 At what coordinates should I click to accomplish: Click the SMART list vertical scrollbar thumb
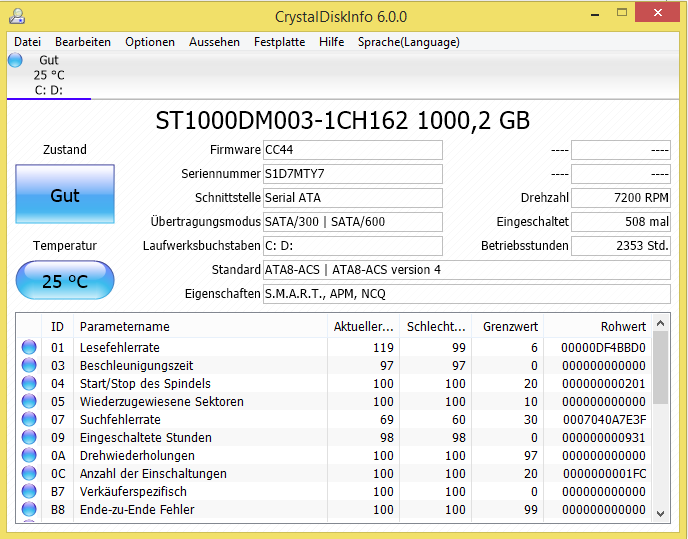[660, 367]
